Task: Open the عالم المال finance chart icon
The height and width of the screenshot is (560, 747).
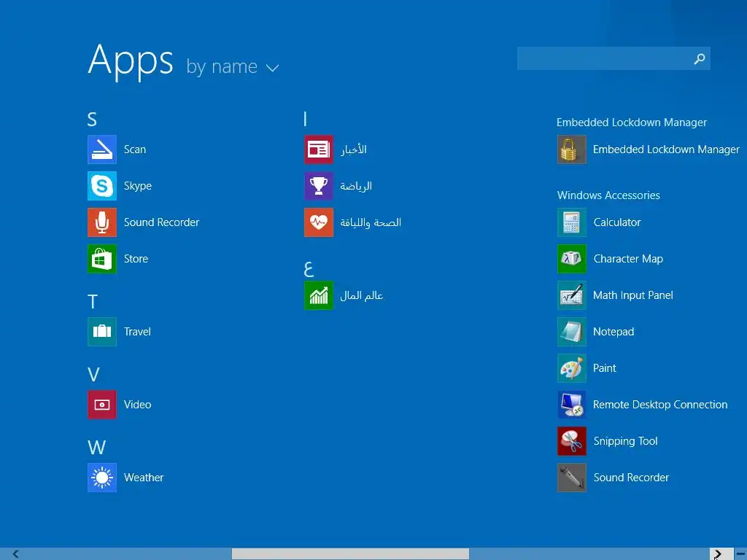Action: (319, 295)
